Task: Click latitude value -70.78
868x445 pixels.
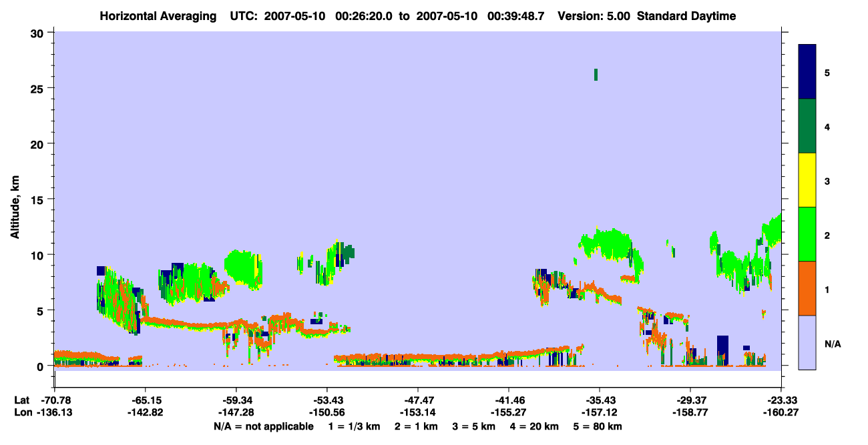Action: [55, 400]
